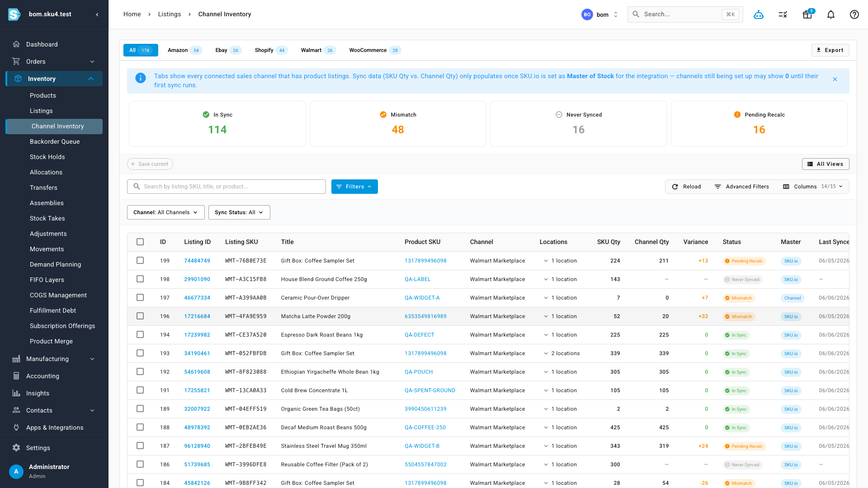The height and width of the screenshot is (488, 868).
Task: Click the Settings gear icon
Action: click(x=16, y=448)
